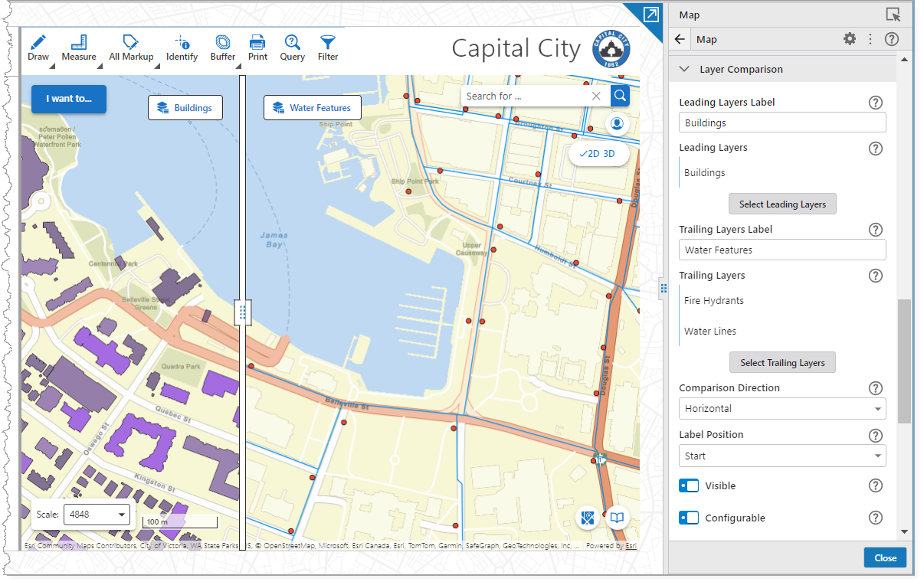Open help for Comparison Direction
The image size is (924, 585).
(x=876, y=388)
